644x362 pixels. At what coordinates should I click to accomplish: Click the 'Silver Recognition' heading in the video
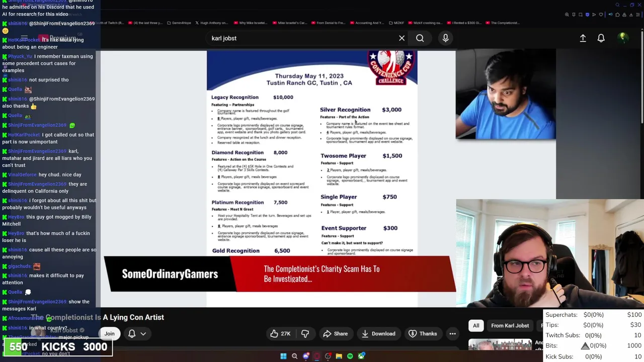point(345,110)
